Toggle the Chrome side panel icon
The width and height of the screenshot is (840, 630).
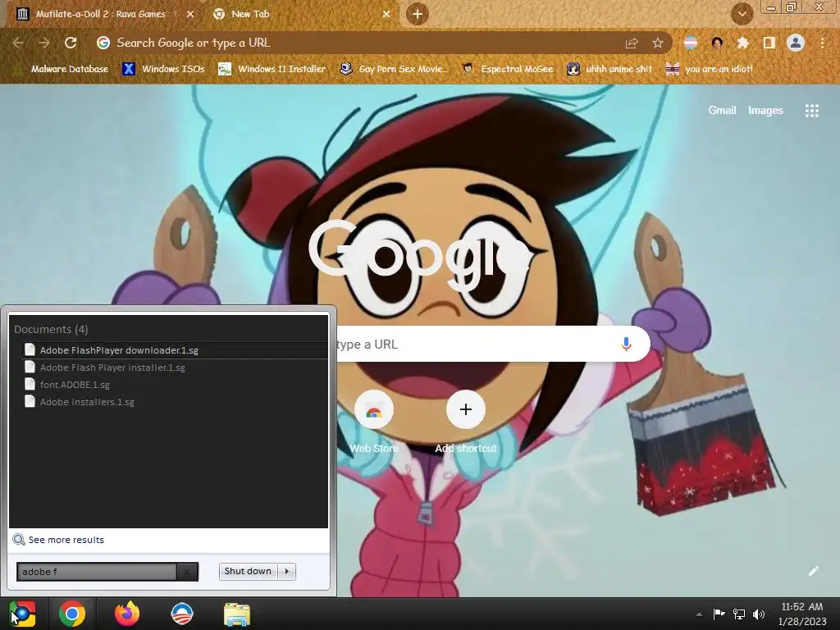pyautogui.click(x=769, y=43)
